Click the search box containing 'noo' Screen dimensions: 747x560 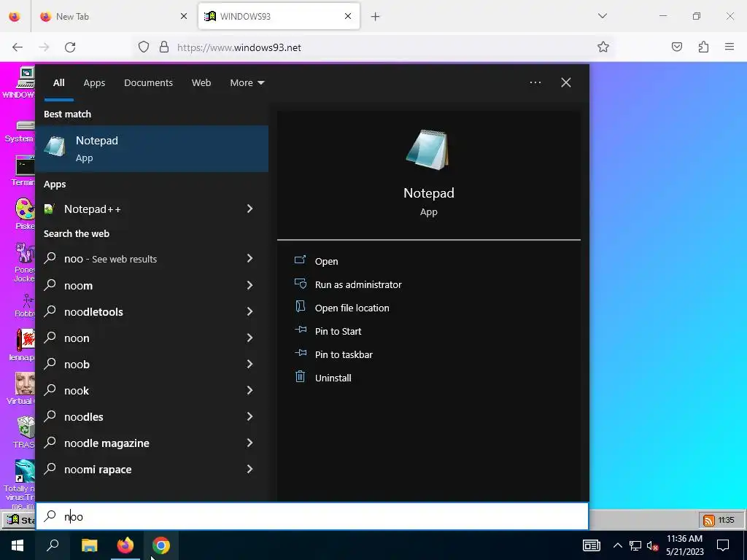tap(312, 516)
